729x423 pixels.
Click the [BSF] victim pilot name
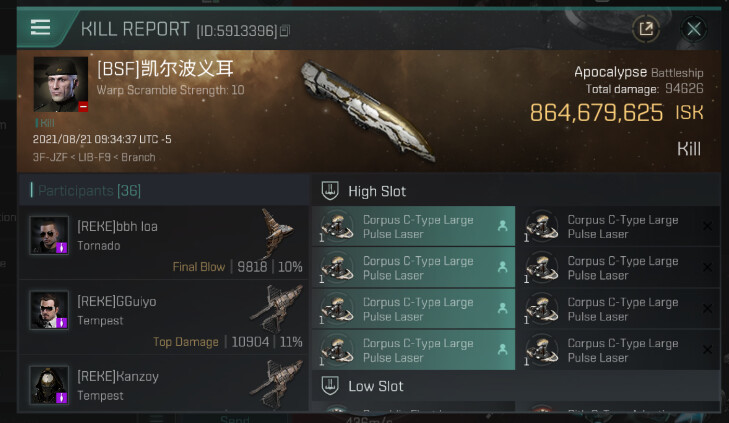point(165,69)
